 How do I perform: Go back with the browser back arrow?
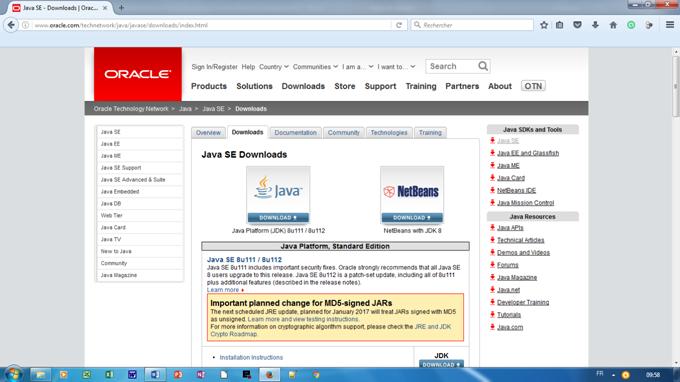pos(11,25)
